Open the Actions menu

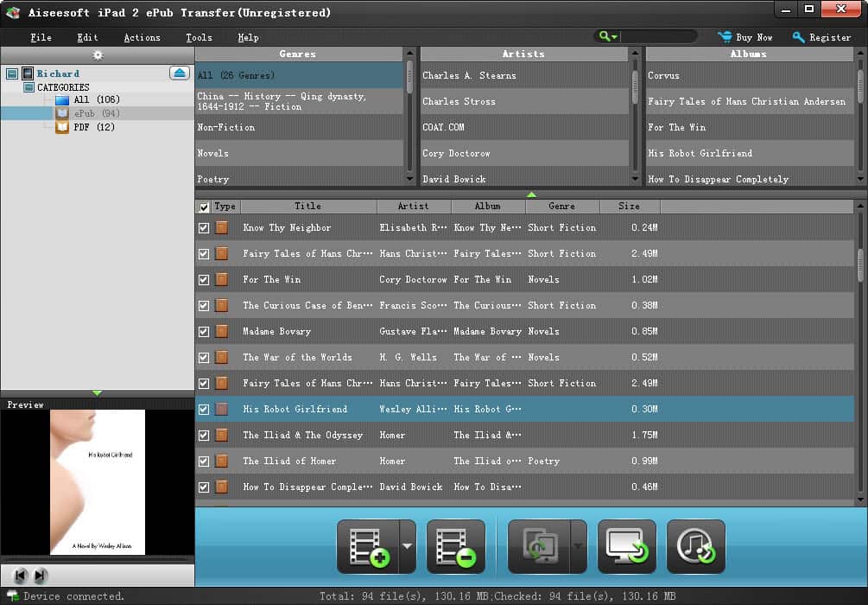(143, 37)
